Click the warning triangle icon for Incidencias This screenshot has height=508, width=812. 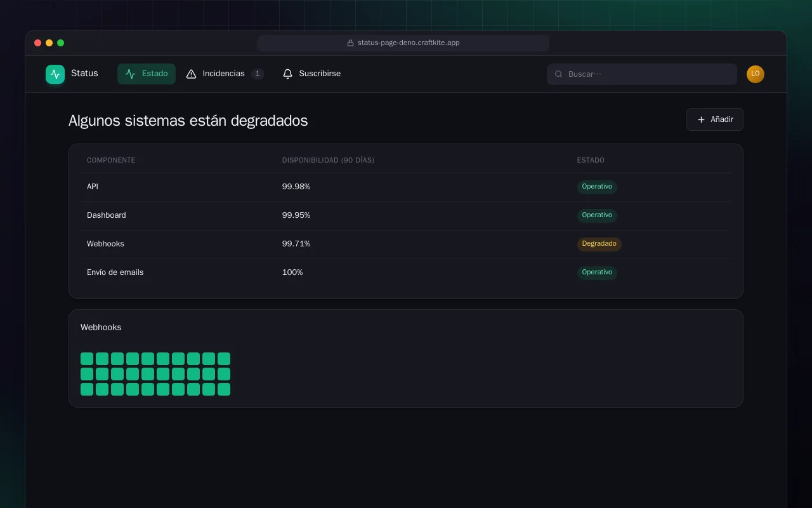pos(191,74)
